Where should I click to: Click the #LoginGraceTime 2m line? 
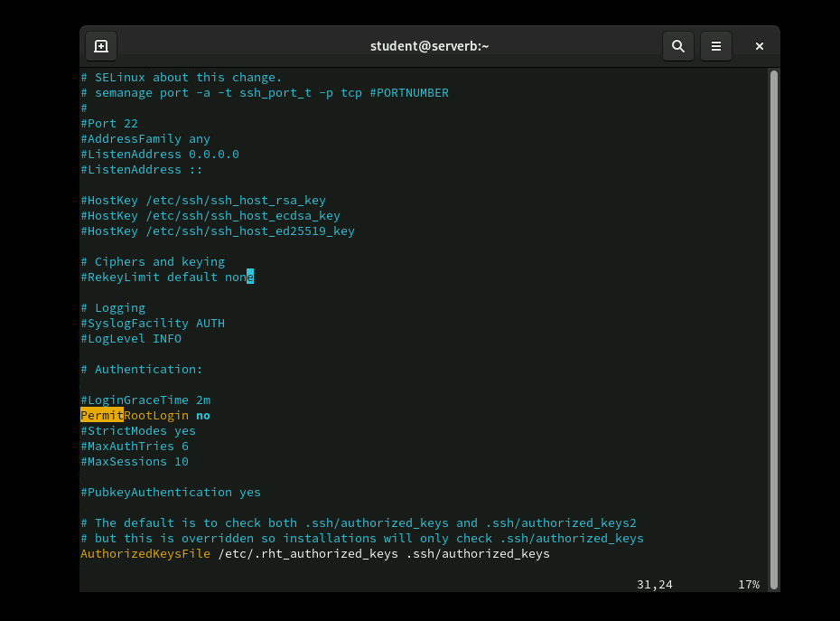[x=145, y=400]
